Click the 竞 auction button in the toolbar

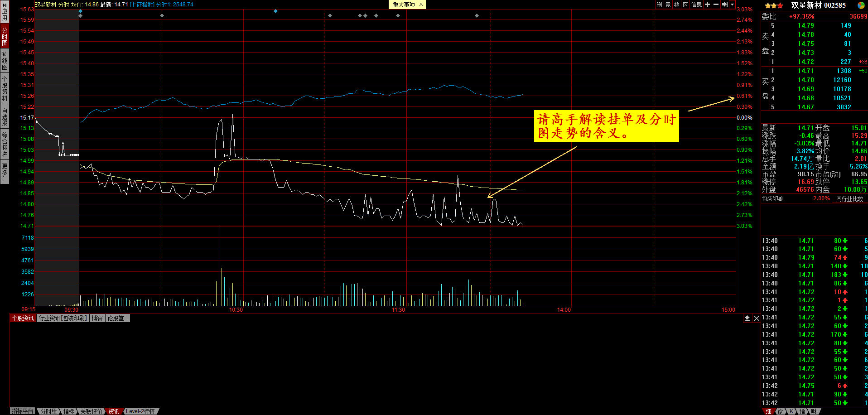(668, 5)
